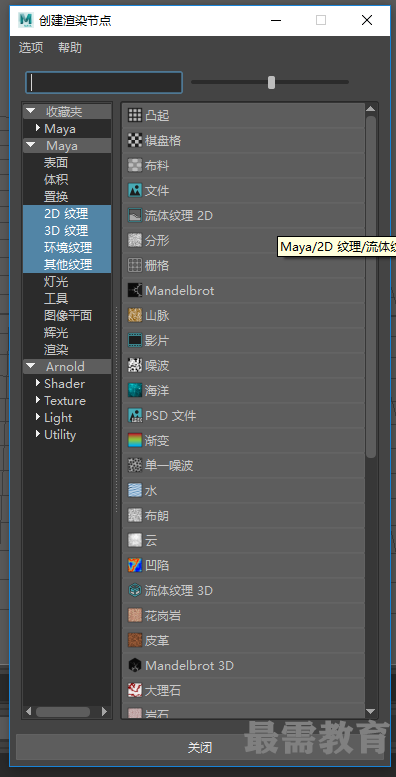
Task: Click the 皮革 leather texture icon
Action: (x=135, y=640)
